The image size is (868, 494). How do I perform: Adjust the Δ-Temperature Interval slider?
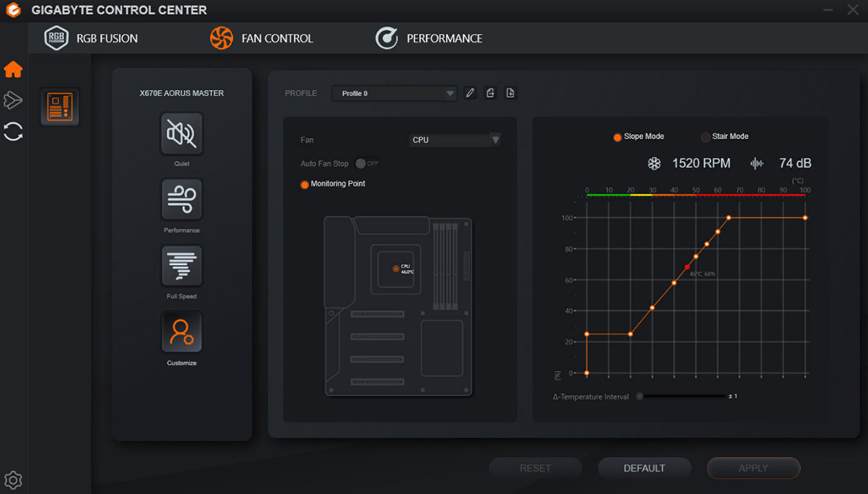(682, 396)
